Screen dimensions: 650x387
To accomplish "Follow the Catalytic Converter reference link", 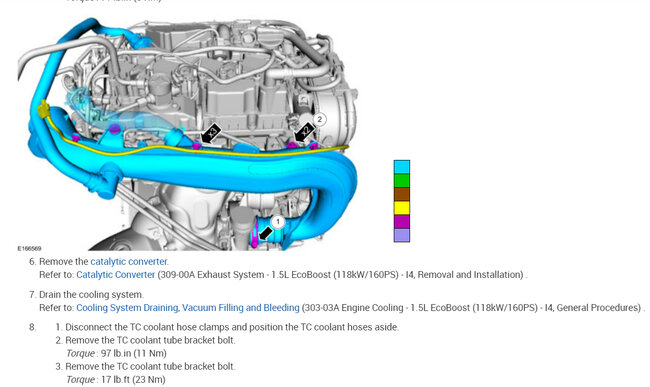I will tap(116, 275).
